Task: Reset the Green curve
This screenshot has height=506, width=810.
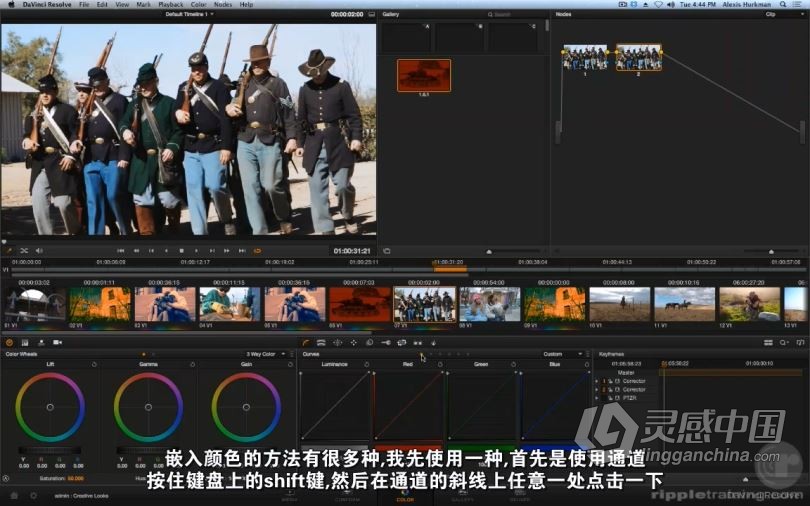Action: [513, 365]
